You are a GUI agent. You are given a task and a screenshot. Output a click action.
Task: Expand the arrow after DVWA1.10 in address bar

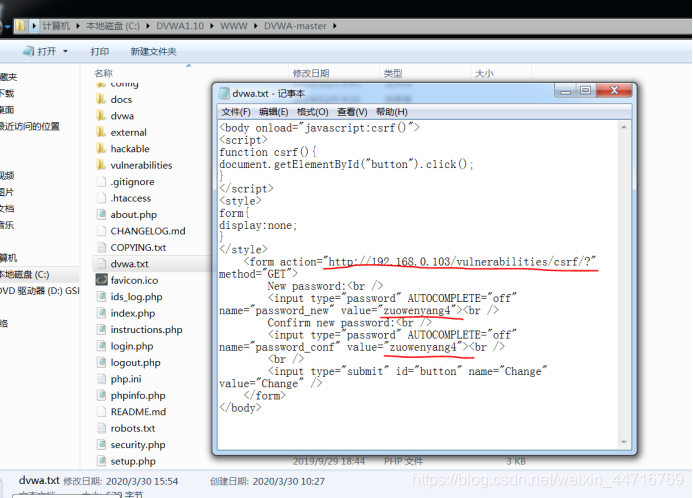pos(212,26)
